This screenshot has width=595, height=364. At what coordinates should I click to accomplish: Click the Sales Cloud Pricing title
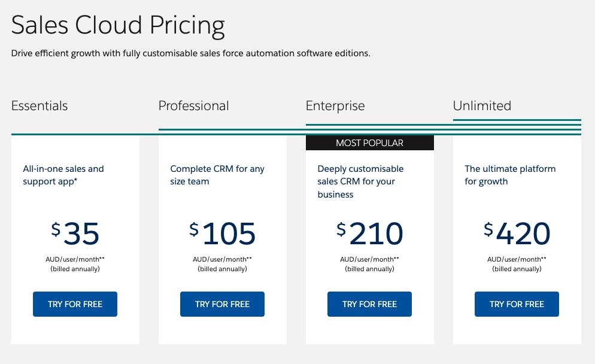click(x=118, y=26)
